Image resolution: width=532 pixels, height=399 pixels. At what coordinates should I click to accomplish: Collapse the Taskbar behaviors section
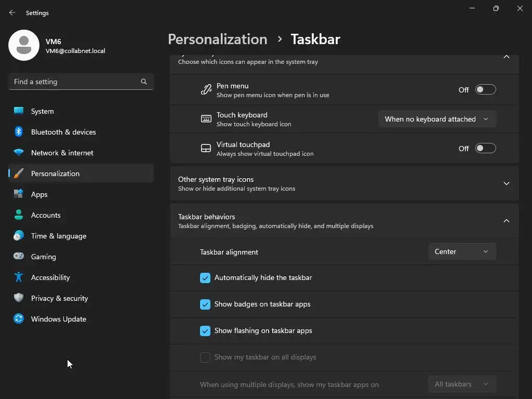506,221
